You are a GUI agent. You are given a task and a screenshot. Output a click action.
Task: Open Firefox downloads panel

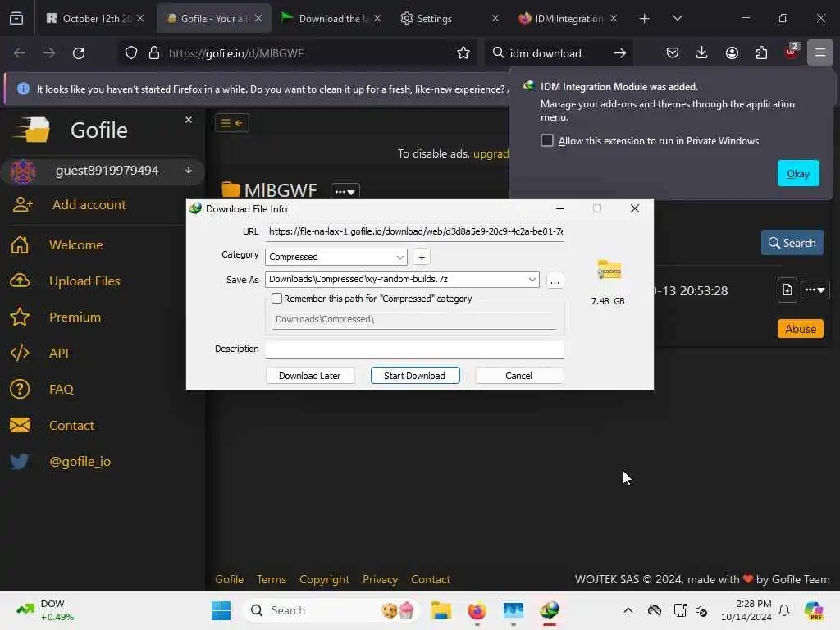(x=702, y=52)
